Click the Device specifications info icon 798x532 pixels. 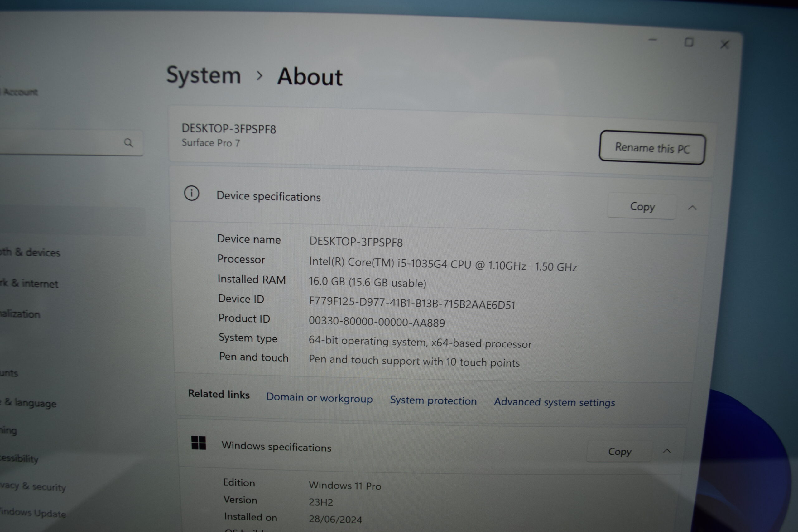point(192,194)
